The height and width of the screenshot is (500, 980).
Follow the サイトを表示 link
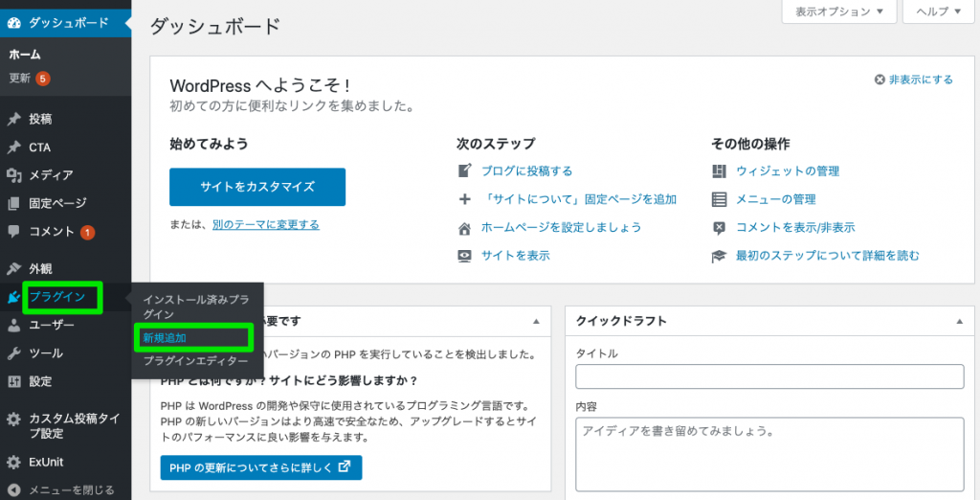[x=516, y=256]
